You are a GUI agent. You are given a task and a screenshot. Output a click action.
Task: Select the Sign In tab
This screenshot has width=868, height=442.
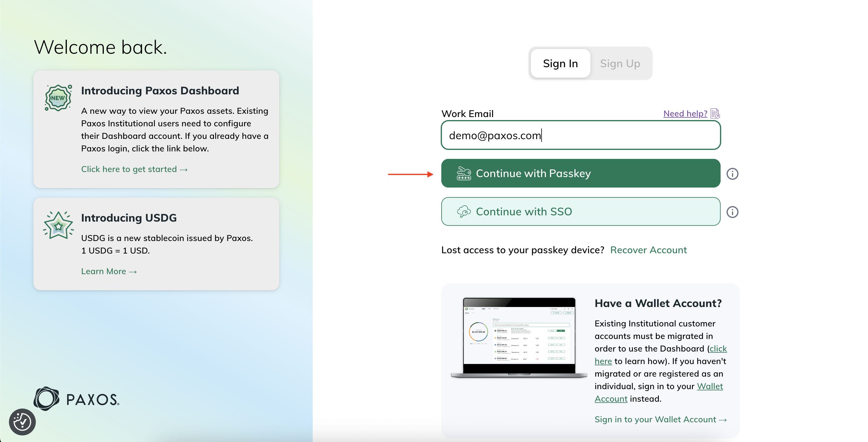(560, 63)
